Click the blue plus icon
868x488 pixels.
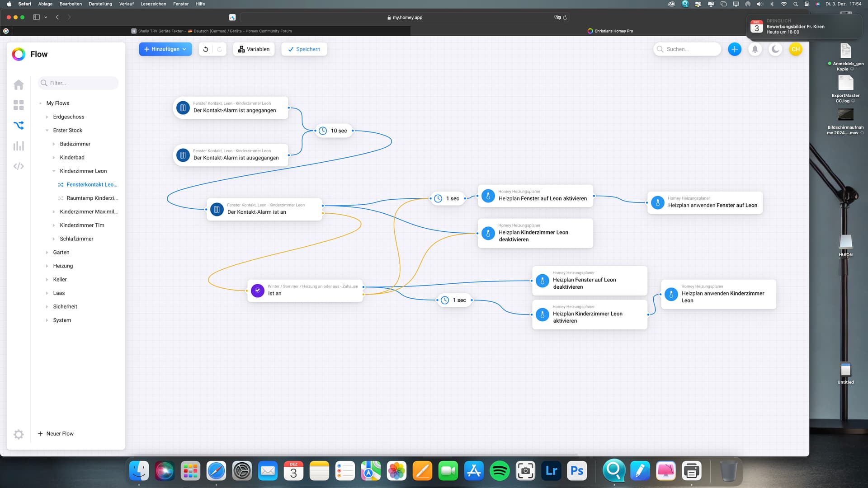735,49
